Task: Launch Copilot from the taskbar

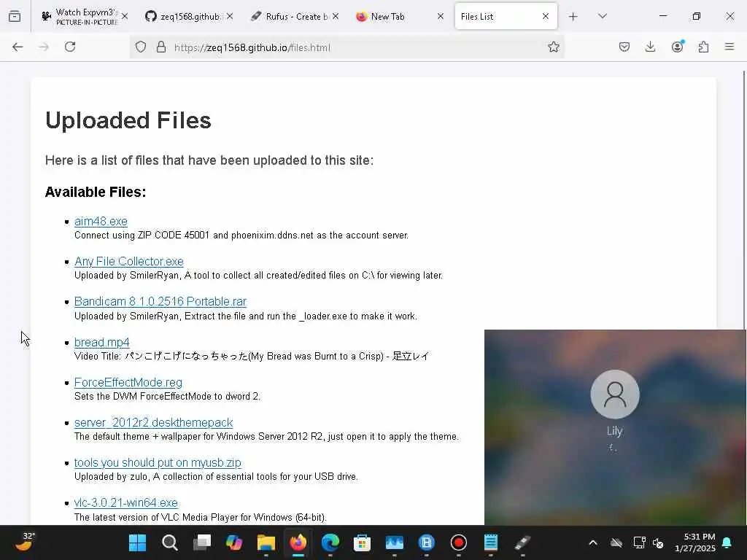Action: [x=234, y=542]
